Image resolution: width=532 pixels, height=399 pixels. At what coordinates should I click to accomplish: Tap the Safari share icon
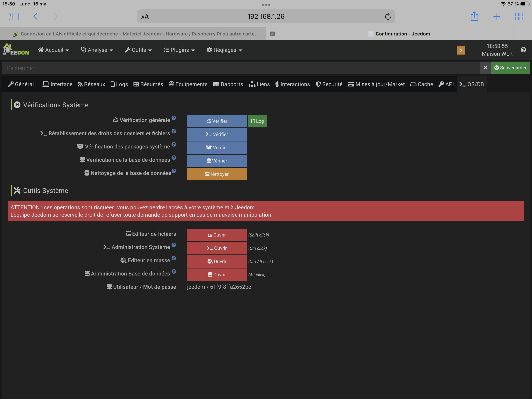click(x=474, y=16)
